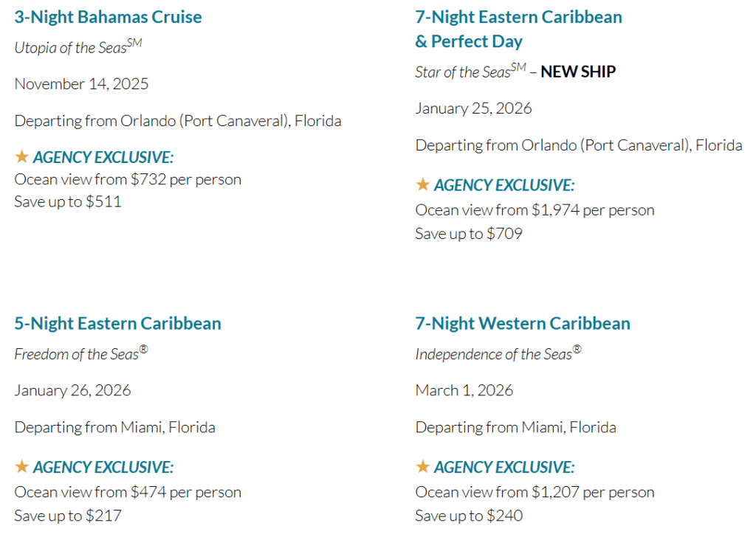Click the November 14, 2025 sailing date

(x=81, y=84)
